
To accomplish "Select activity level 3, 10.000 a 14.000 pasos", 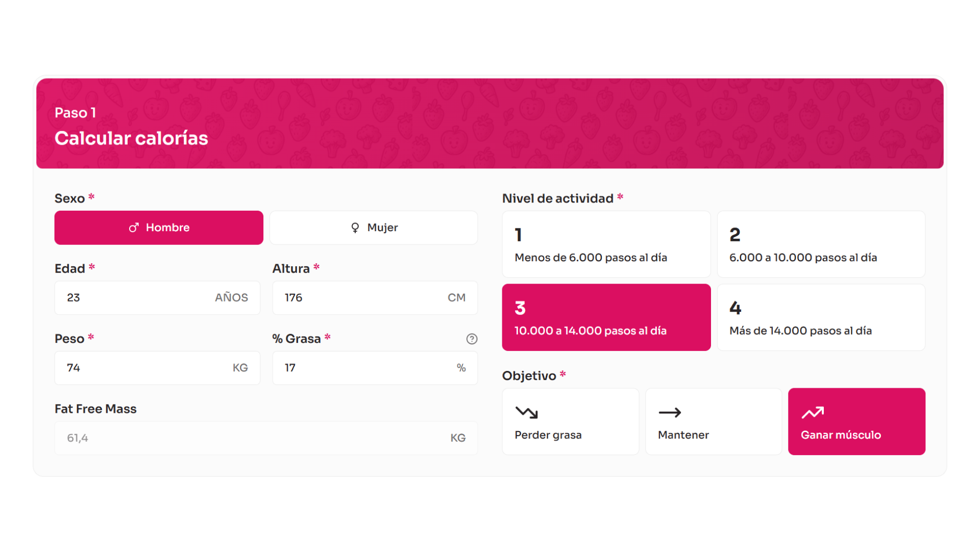I will pyautogui.click(x=606, y=317).
